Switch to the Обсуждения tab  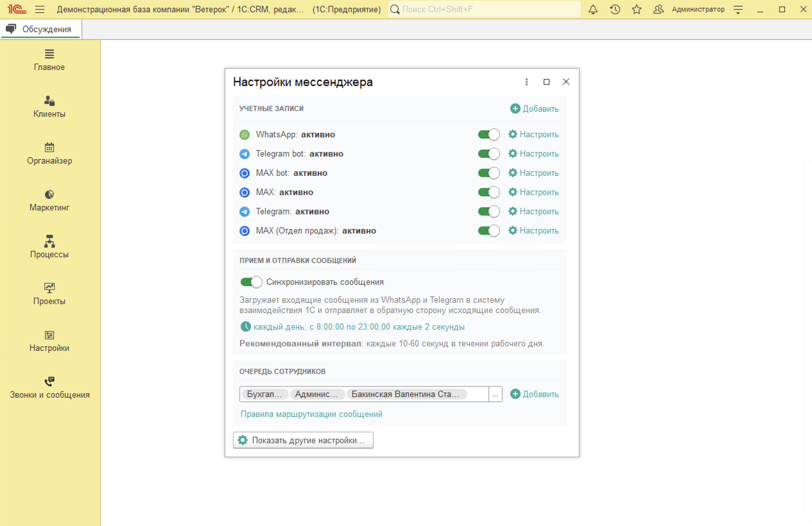40,29
